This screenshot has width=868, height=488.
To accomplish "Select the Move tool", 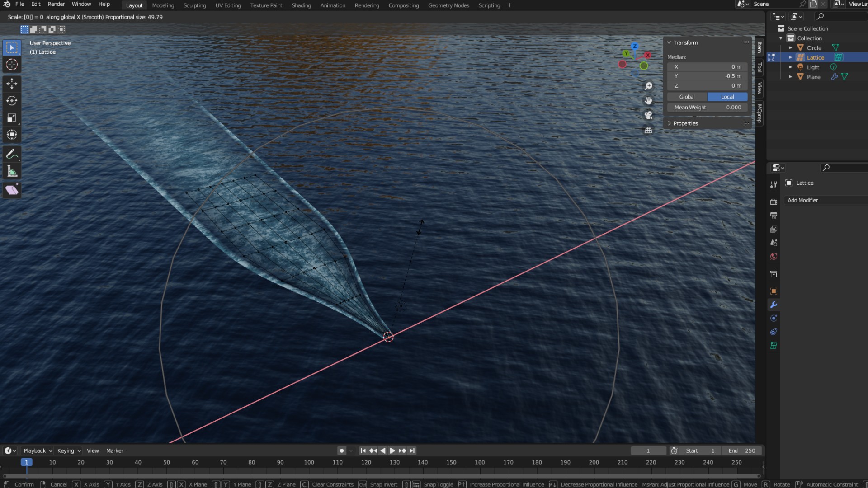I will coord(12,84).
